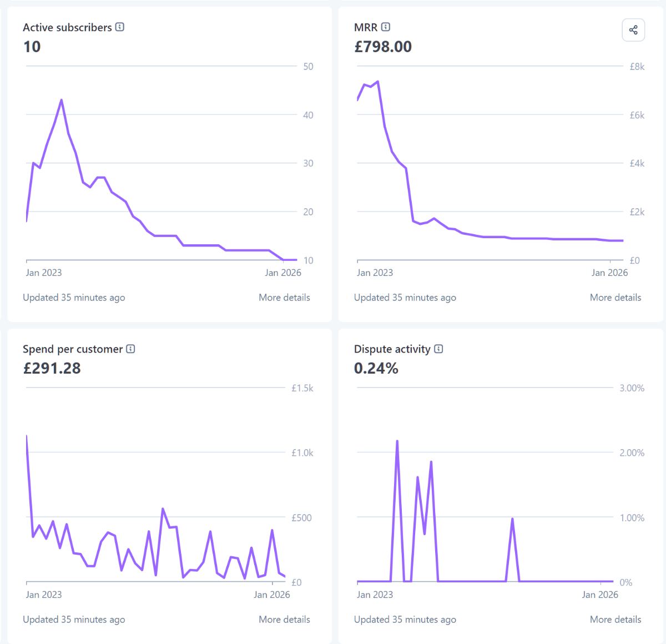View More details for Dispute activity
Viewport: 666px width, 644px height.
click(615, 620)
